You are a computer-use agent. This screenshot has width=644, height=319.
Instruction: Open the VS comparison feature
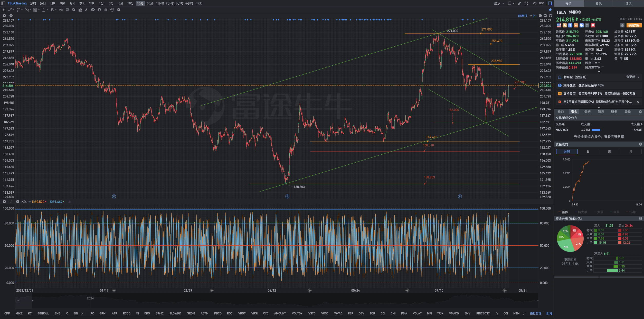(535, 3)
